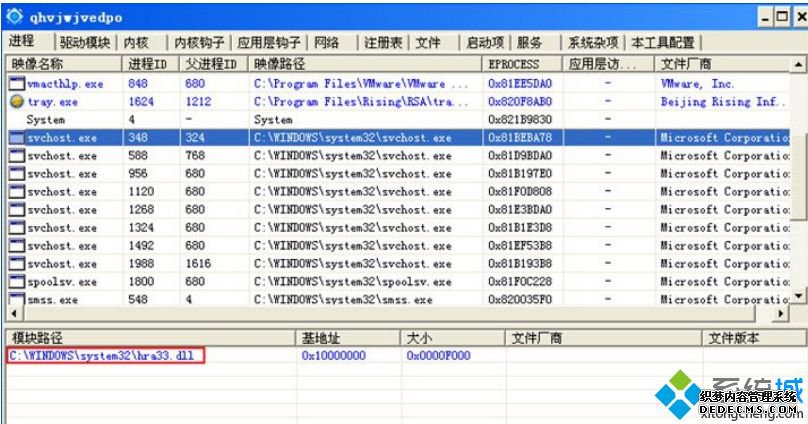Click the icon of svchost.exe with PID 348
The height and width of the screenshot is (424, 808).
coord(16,138)
